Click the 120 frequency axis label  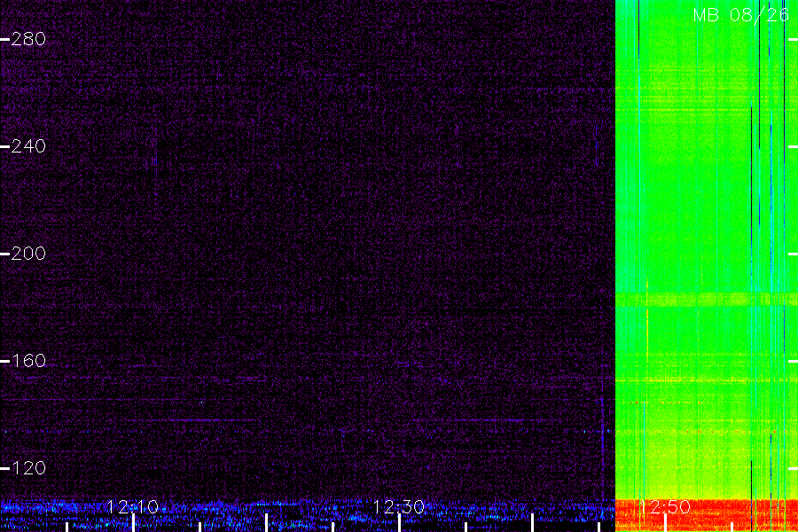click(x=28, y=468)
